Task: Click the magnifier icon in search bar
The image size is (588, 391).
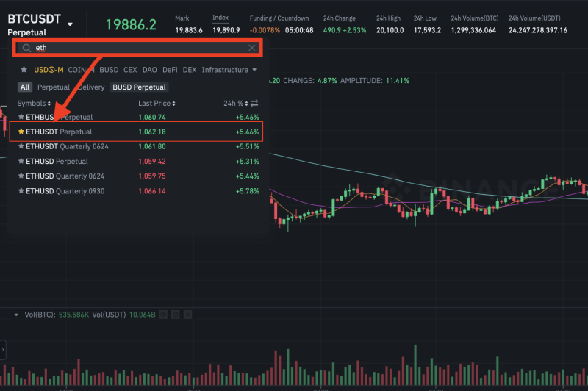Action: pyautogui.click(x=26, y=48)
